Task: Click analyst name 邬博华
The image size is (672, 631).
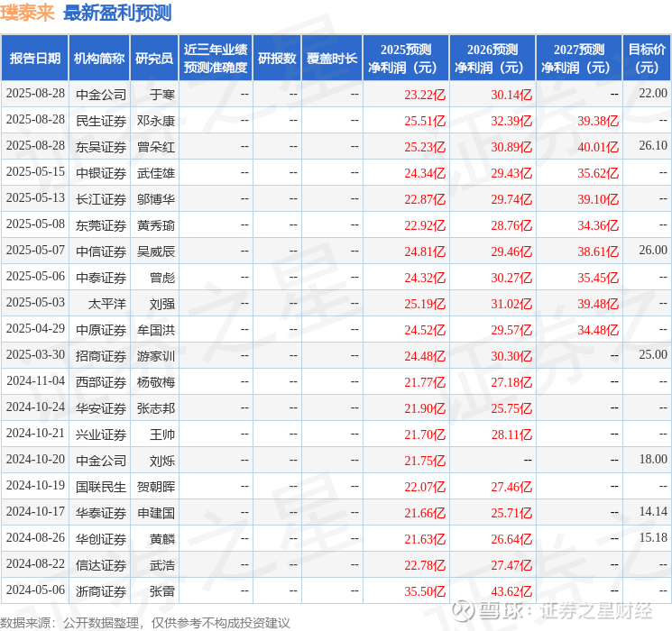Action: 155,199
